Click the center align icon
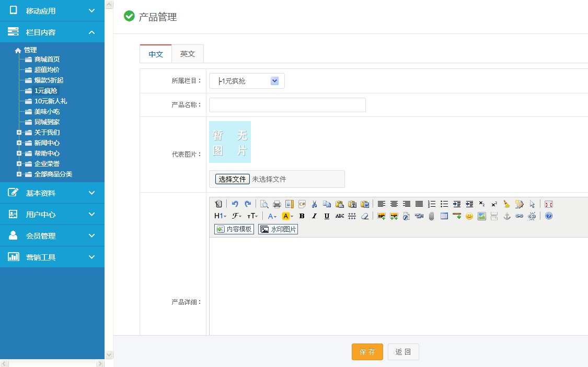The height and width of the screenshot is (367, 588). [x=394, y=204]
